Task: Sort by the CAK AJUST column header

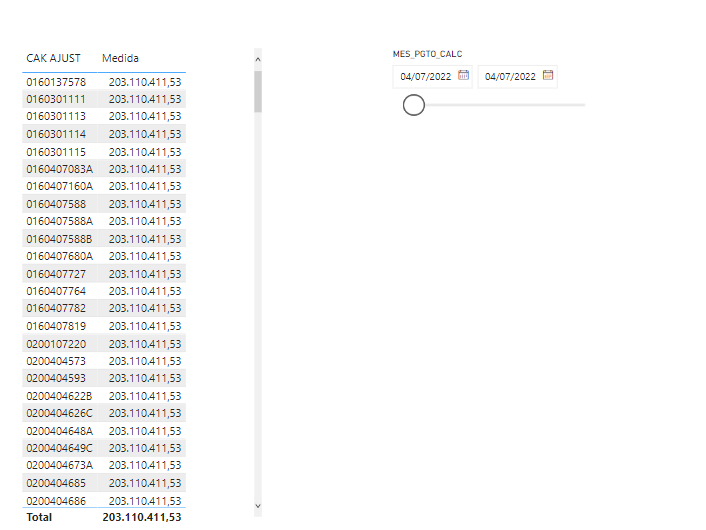Action: click(53, 58)
